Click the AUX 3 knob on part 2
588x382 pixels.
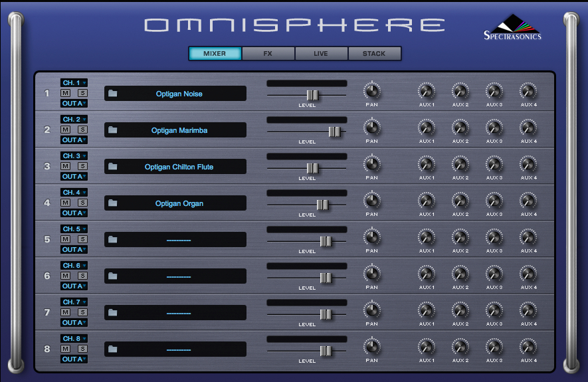[x=494, y=128]
